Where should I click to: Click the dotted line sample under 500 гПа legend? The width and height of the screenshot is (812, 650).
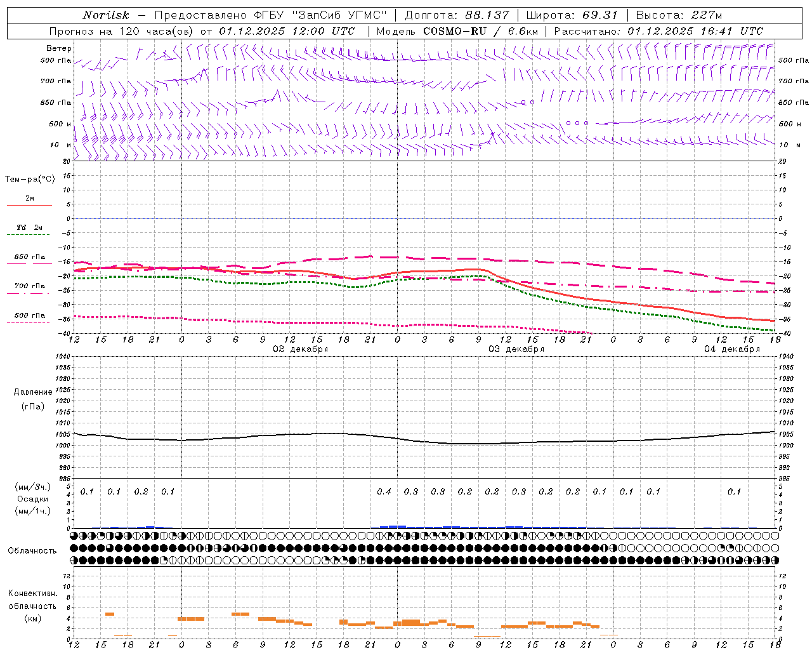(29, 323)
